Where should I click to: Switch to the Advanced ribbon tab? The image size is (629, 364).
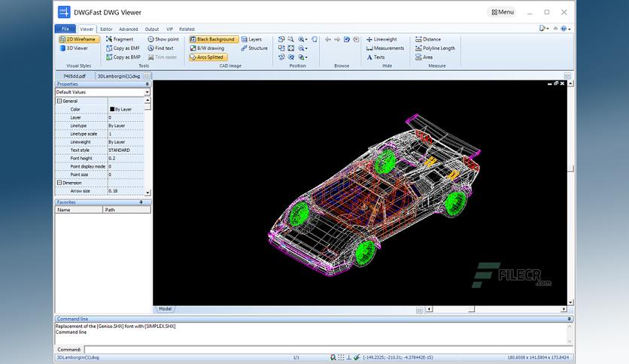click(x=129, y=29)
